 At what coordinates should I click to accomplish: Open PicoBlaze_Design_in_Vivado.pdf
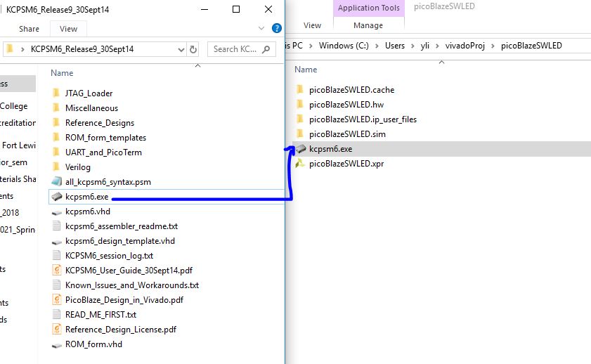pyautogui.click(x=124, y=300)
